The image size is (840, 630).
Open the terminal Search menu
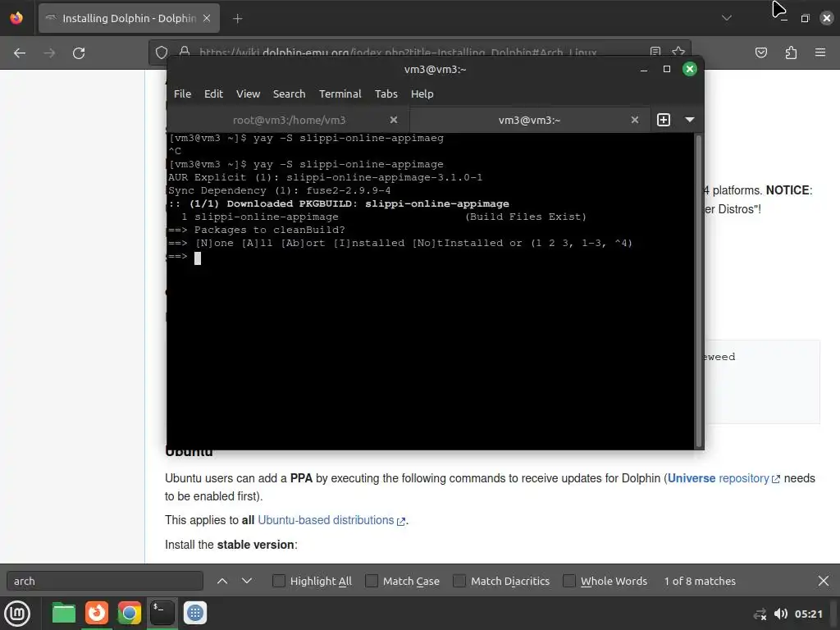pos(289,94)
